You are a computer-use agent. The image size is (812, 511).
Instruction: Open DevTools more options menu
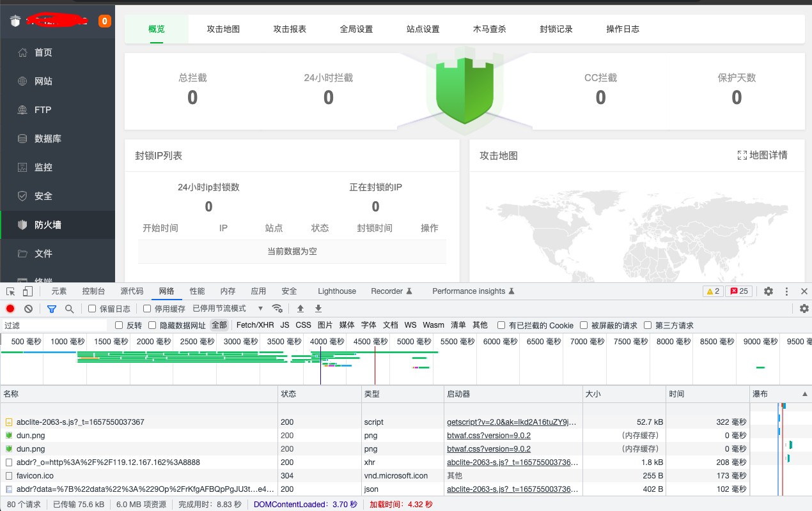tap(786, 291)
